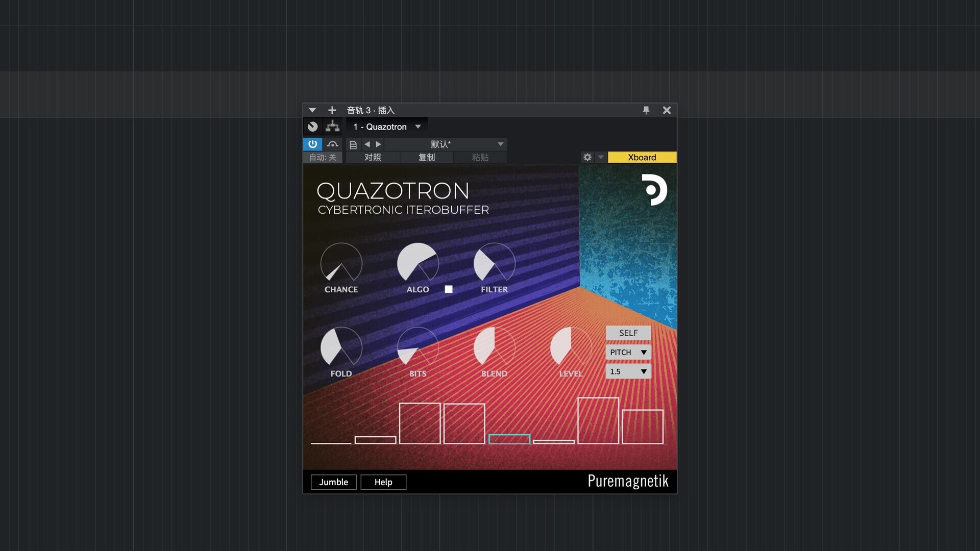This screenshot has height=551, width=980.
Task: Toggle the white square next to ALGO
Action: point(449,289)
